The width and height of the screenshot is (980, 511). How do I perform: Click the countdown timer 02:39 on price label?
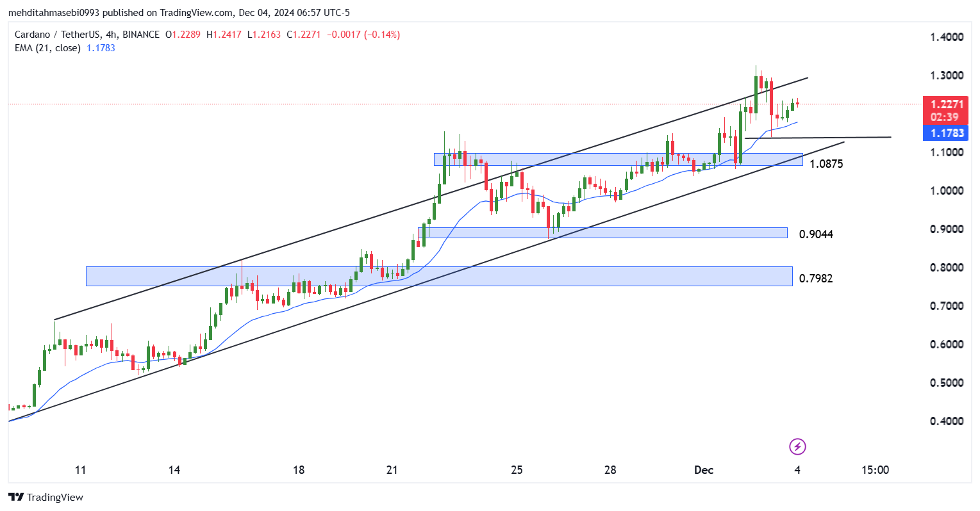tap(944, 117)
